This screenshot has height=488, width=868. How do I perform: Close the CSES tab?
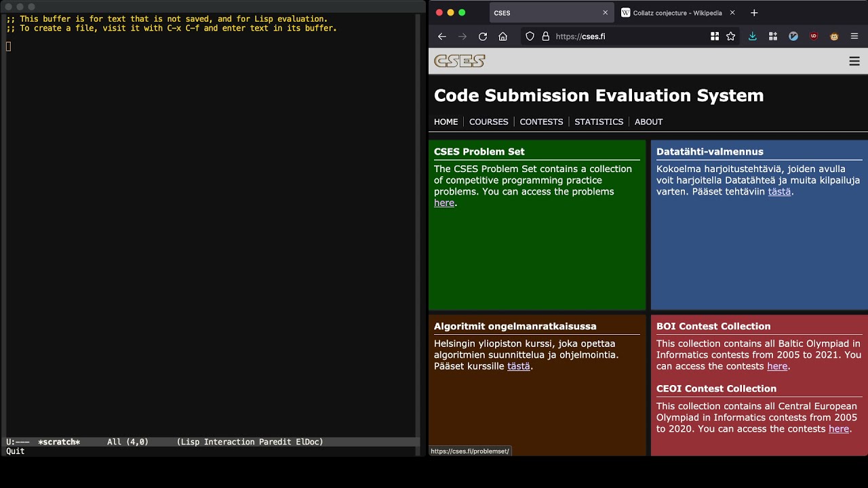point(605,13)
